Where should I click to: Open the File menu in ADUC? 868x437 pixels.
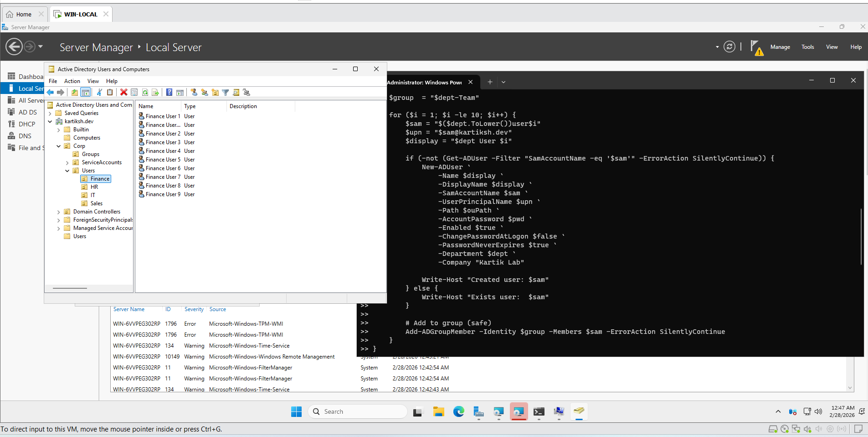point(53,81)
